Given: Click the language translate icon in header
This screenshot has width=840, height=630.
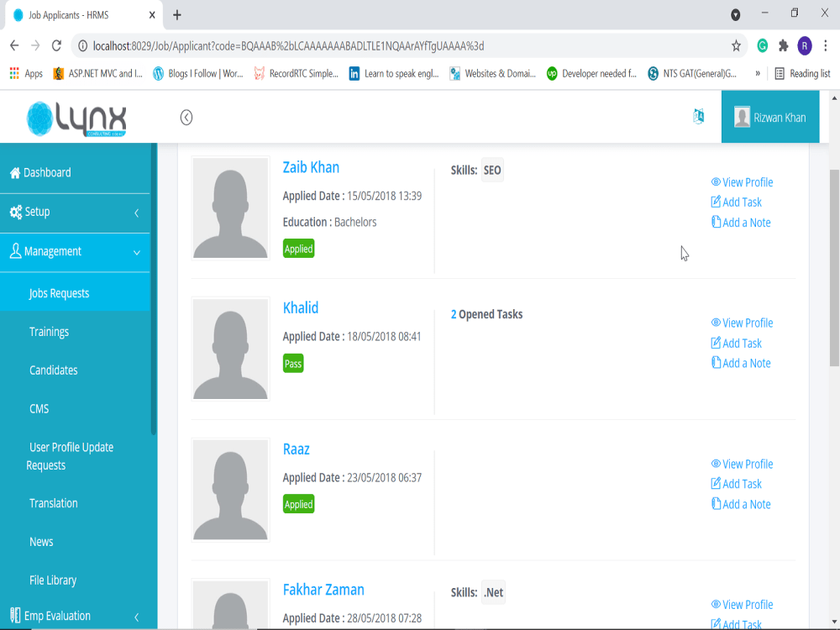Looking at the screenshot, I should tap(698, 116).
